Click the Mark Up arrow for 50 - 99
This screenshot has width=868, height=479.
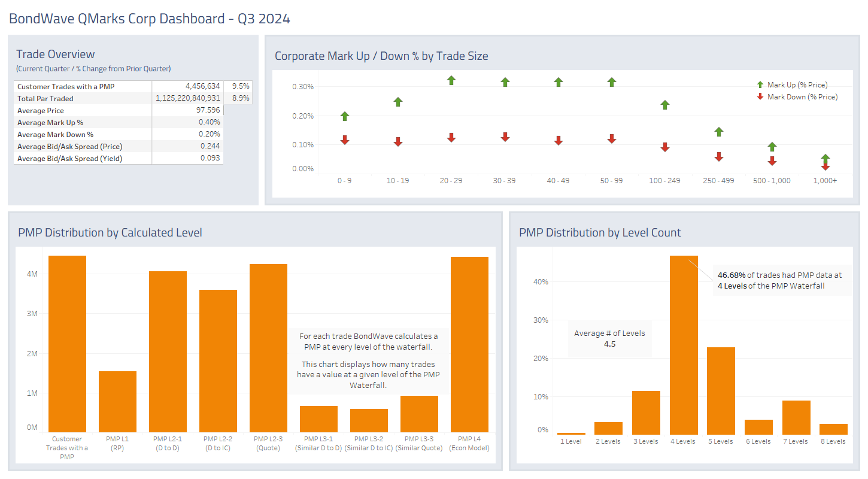(612, 82)
